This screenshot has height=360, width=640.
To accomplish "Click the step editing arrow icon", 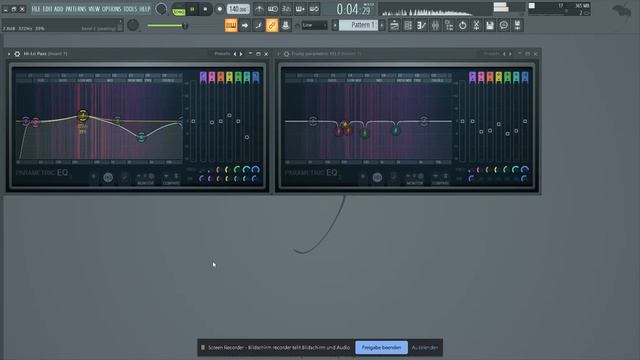I will (x=244, y=25).
